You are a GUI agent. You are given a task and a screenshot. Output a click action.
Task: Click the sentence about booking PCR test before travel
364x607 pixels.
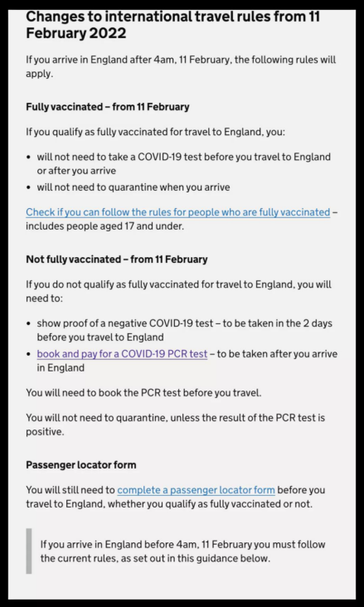point(143,392)
